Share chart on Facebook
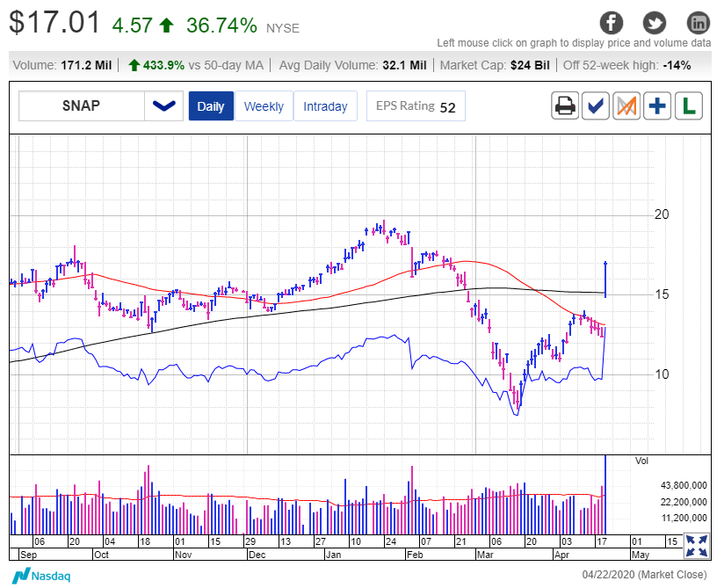This screenshot has width=724, height=588. [612, 23]
